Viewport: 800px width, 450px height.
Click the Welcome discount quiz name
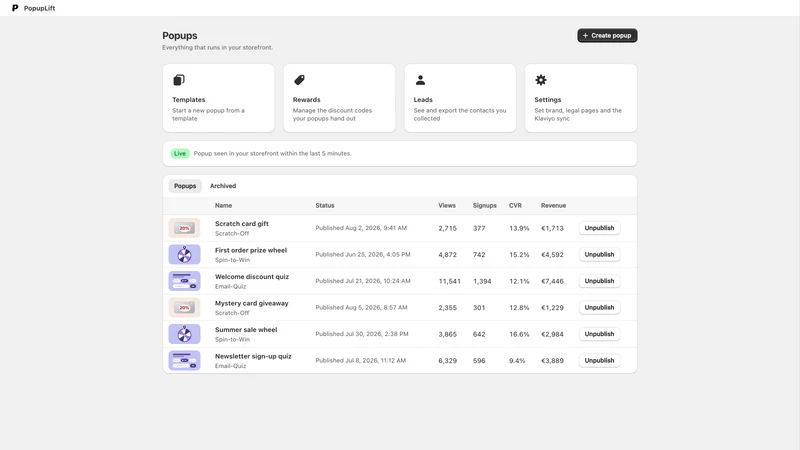[252, 277]
